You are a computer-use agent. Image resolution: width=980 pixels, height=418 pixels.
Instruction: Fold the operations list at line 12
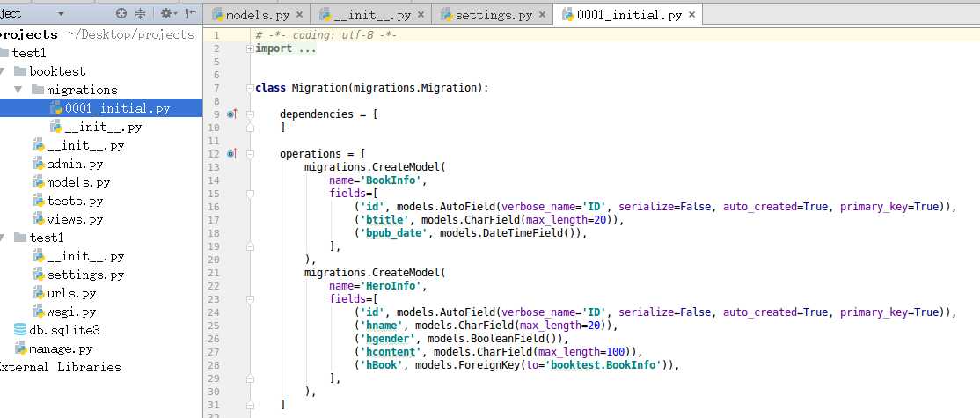(250, 154)
